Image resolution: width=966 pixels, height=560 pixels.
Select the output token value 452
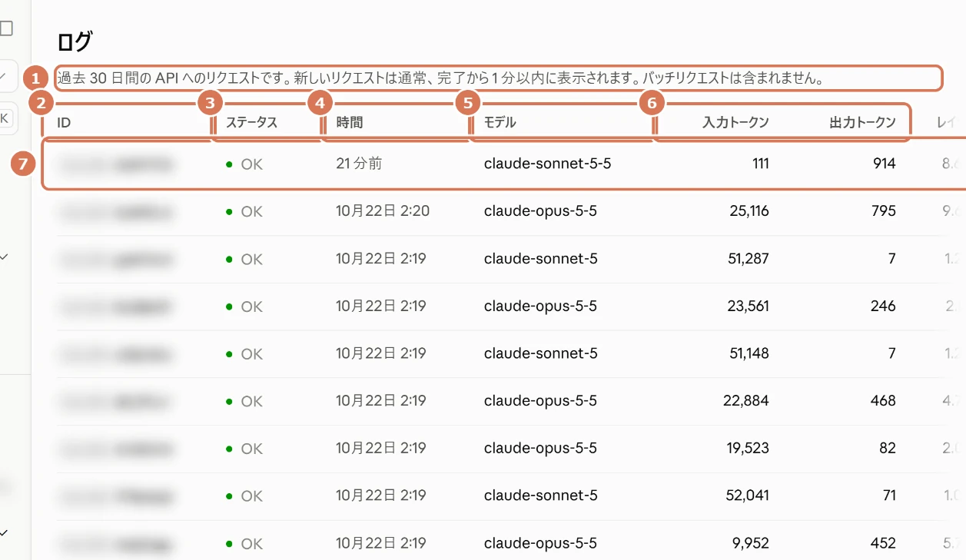[884, 543]
